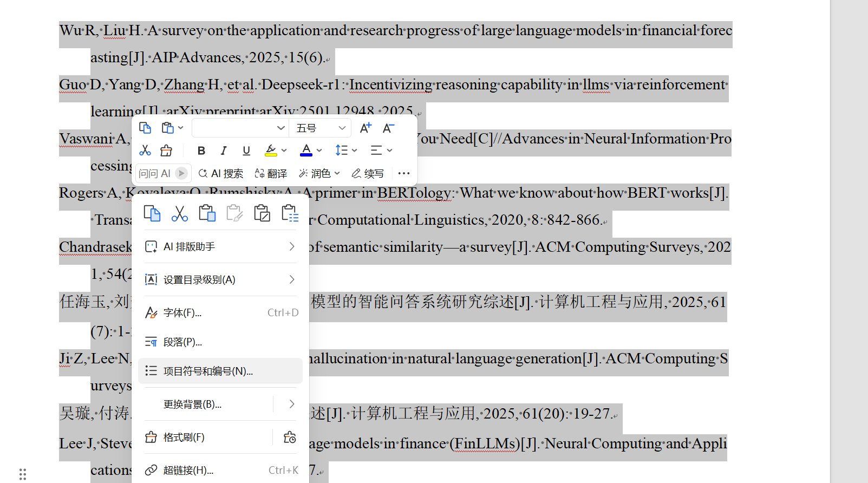Select 项目符号和编号(N)... menu item
This screenshot has height=483, width=868.
point(220,371)
